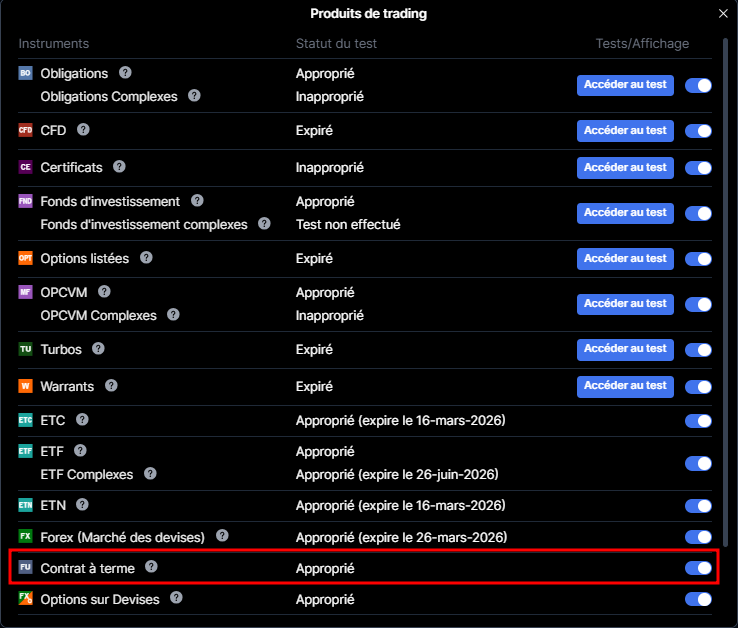Click the CFD instrument badge icon
The image size is (738, 628).
26,130
